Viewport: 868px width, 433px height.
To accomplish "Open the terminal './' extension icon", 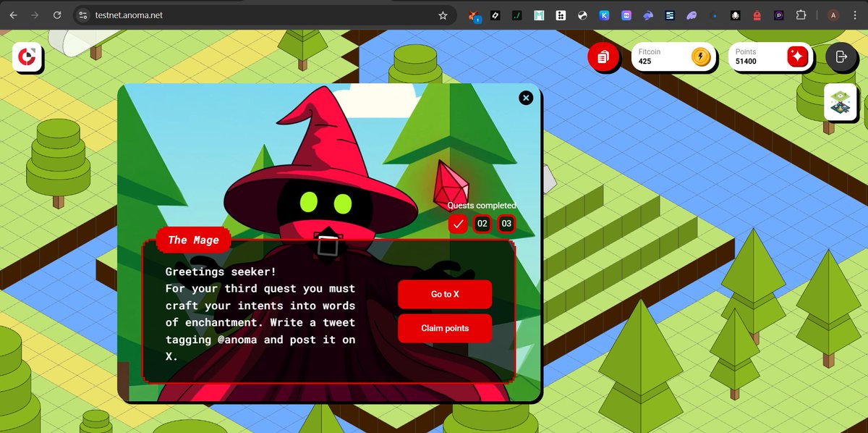I will (517, 15).
